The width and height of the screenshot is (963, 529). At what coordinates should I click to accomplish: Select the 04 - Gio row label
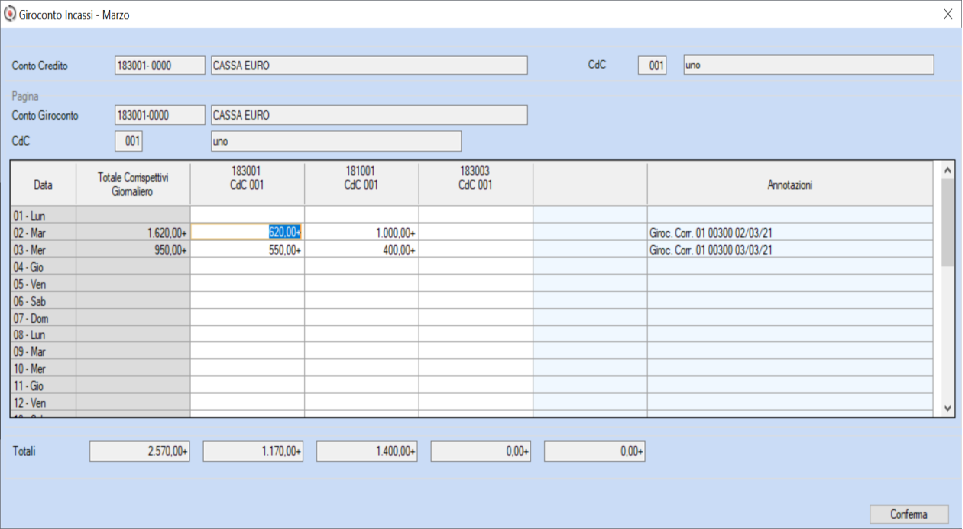click(43, 267)
